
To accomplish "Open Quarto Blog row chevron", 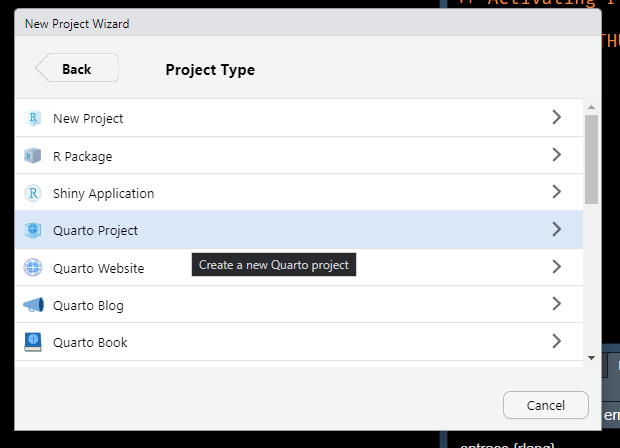I will pos(557,304).
